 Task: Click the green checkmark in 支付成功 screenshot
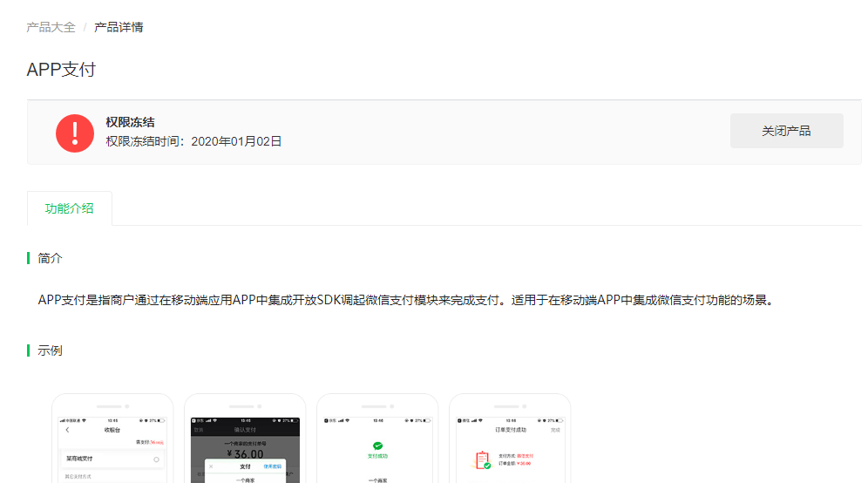[377, 446]
